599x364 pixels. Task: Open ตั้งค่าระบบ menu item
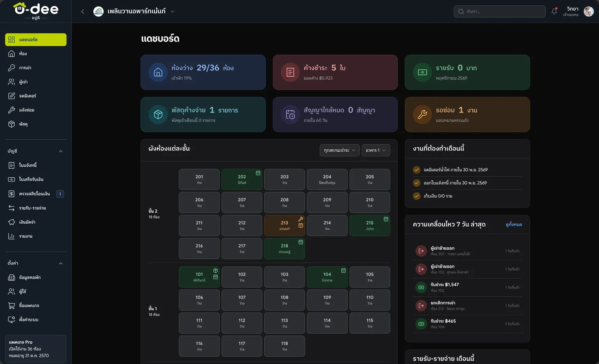click(36, 319)
